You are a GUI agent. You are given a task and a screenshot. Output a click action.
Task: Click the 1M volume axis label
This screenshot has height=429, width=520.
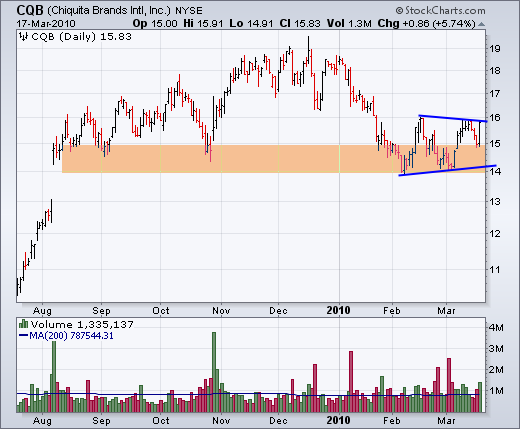pyautogui.click(x=496, y=390)
